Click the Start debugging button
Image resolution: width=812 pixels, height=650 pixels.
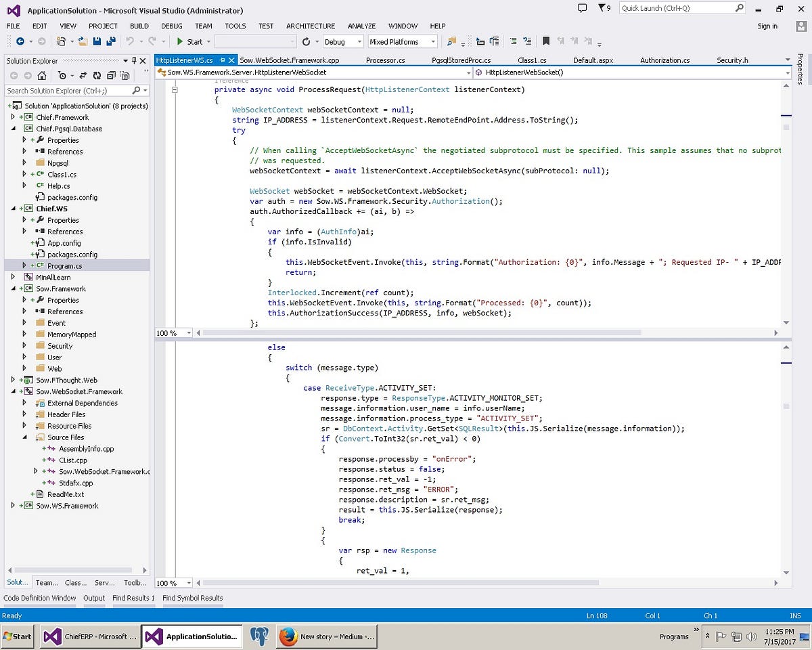click(x=189, y=42)
